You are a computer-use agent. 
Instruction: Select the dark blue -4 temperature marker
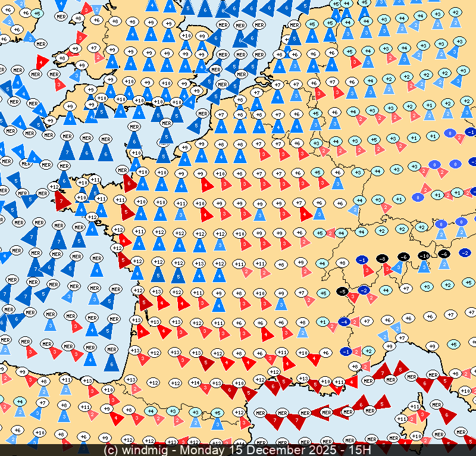[344, 322]
